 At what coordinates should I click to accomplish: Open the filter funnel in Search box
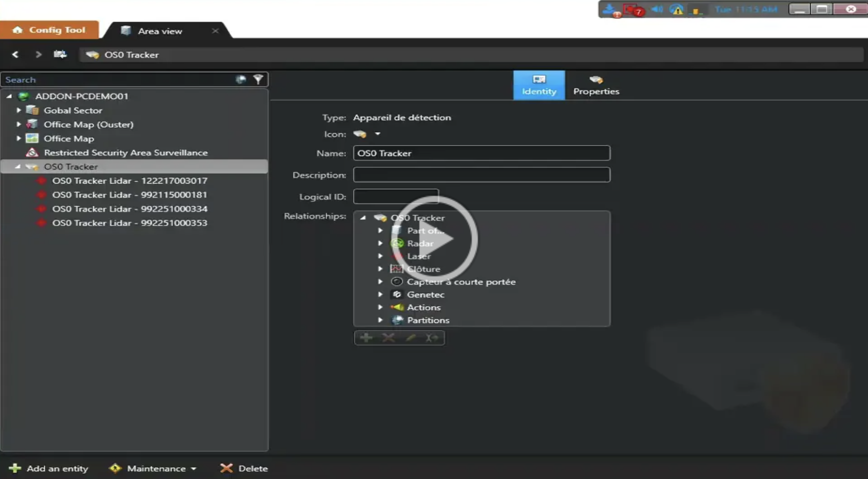(x=258, y=79)
